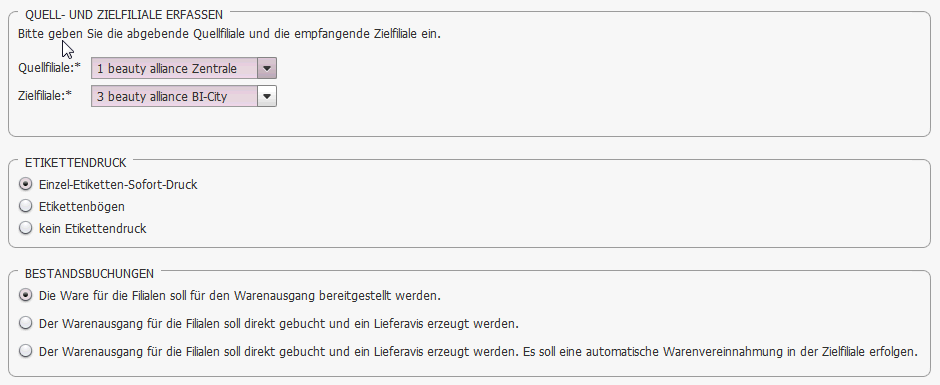Click the '1 beauty alliance Zentrale' combo field
Viewport: 940px width, 385px height.
click(183, 68)
